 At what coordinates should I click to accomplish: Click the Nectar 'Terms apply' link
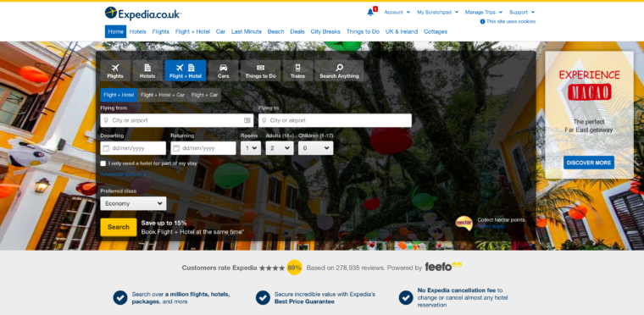point(491,226)
